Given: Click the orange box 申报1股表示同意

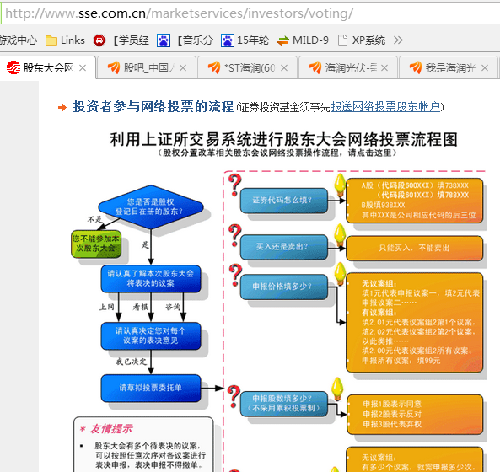Looking at the screenshot, I should (415, 414).
